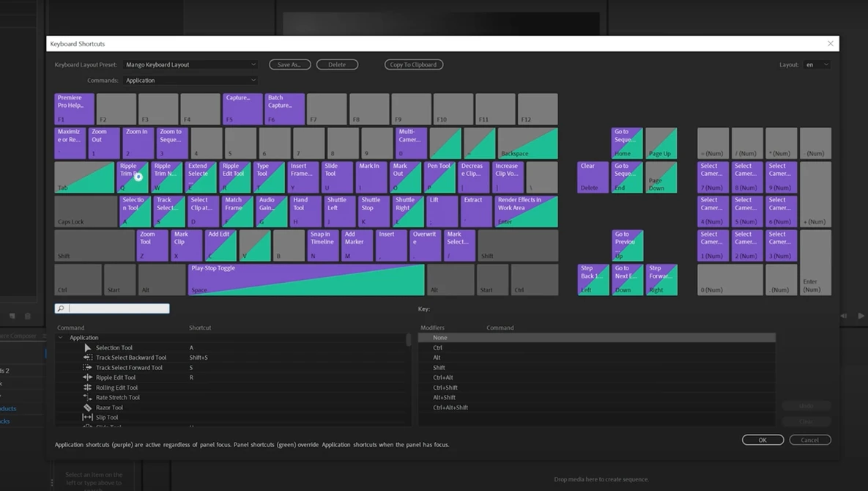Screen dimensions: 868x491
Task: Click the Render Effects in Work Area Enter key
Action: (527, 212)
